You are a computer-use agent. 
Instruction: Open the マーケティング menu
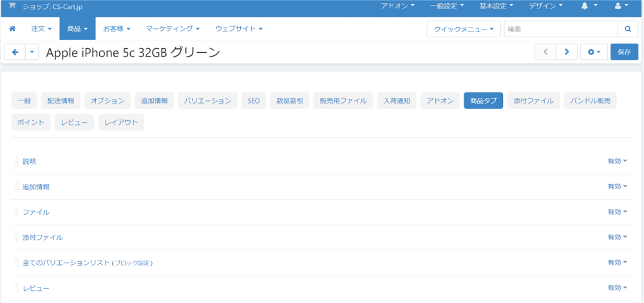coord(173,29)
